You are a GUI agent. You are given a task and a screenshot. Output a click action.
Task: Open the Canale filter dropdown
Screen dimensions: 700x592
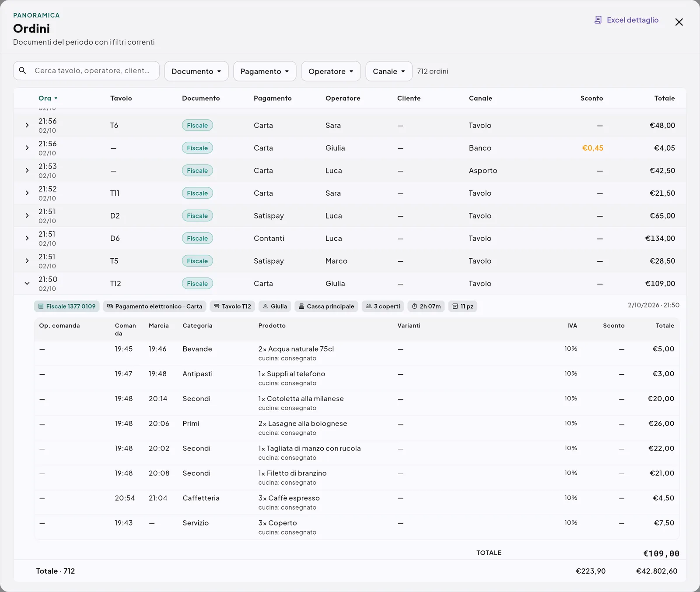coord(389,71)
